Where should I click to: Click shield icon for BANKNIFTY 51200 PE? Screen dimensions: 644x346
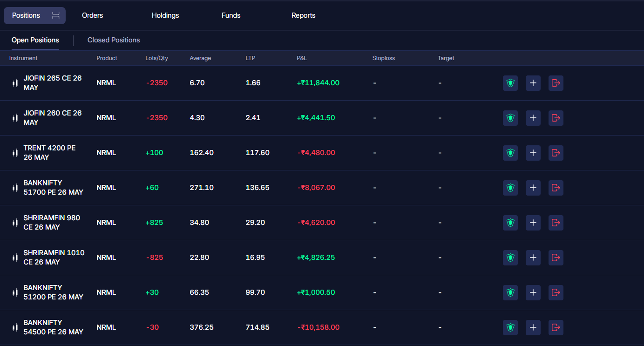pyautogui.click(x=510, y=292)
